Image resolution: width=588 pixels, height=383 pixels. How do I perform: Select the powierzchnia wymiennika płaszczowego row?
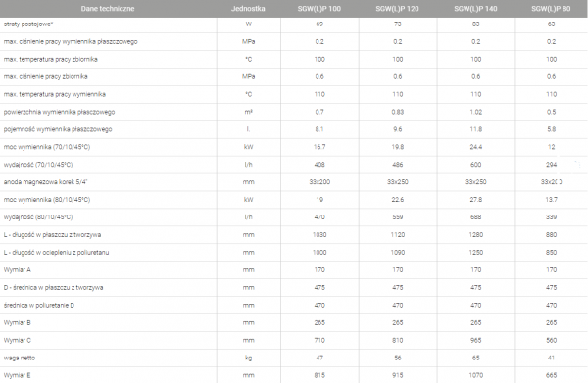pos(294,112)
